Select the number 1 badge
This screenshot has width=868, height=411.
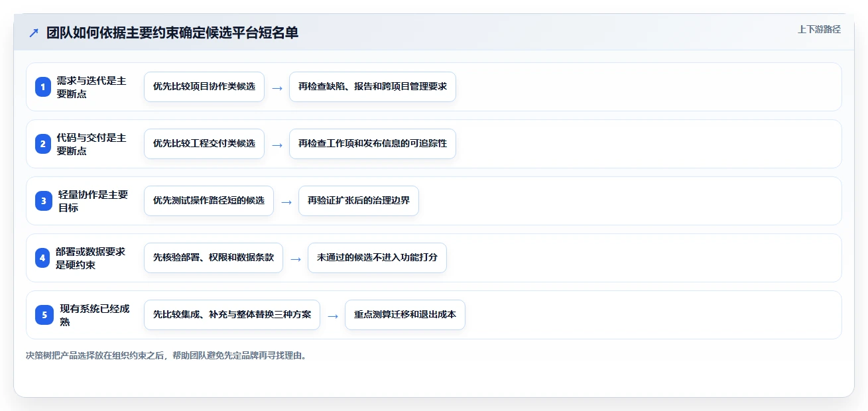[43, 87]
